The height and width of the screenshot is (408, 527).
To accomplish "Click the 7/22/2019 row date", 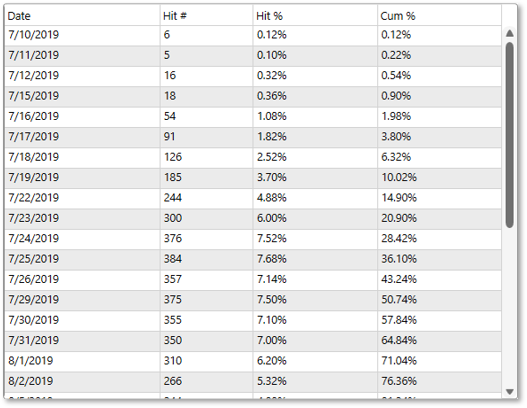I will [34, 198].
